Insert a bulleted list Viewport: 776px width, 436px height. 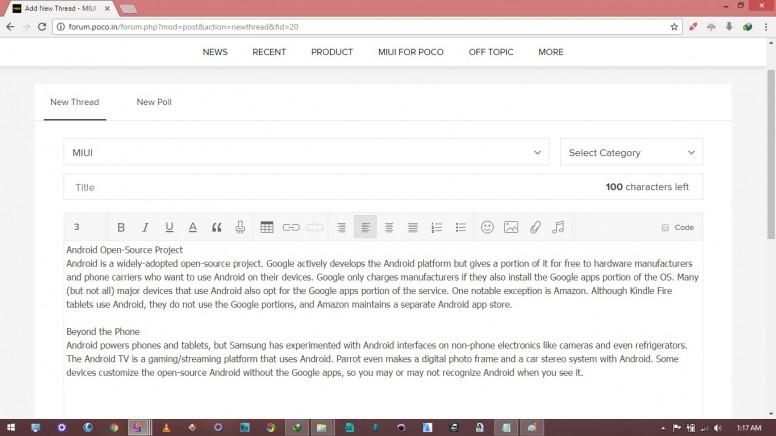[461, 227]
